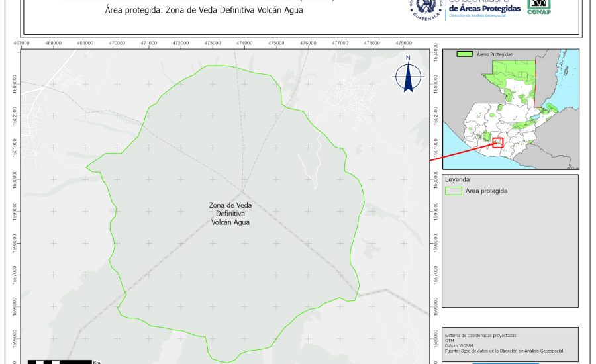Click the black-and-white scale bar
The width and height of the screenshot is (596, 364).
pos(58,361)
